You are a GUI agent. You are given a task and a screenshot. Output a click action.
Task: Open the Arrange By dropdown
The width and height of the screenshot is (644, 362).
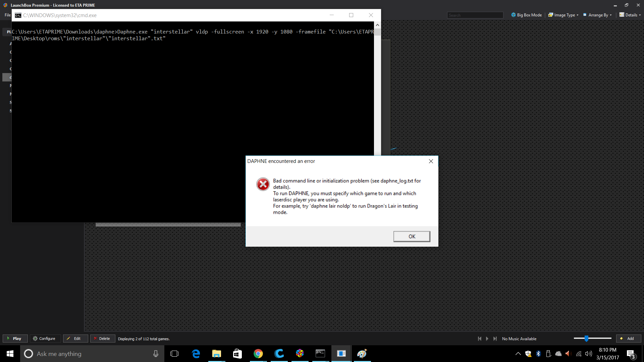[x=597, y=15]
